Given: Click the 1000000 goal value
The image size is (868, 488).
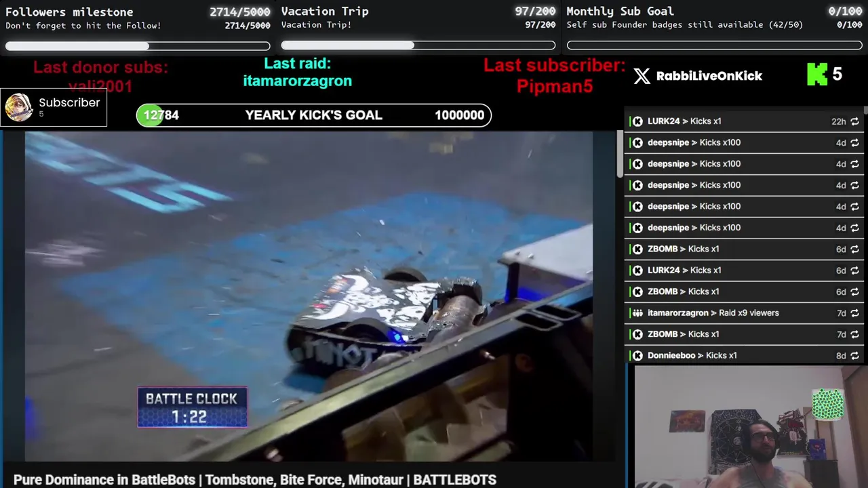Looking at the screenshot, I should pyautogui.click(x=459, y=115).
